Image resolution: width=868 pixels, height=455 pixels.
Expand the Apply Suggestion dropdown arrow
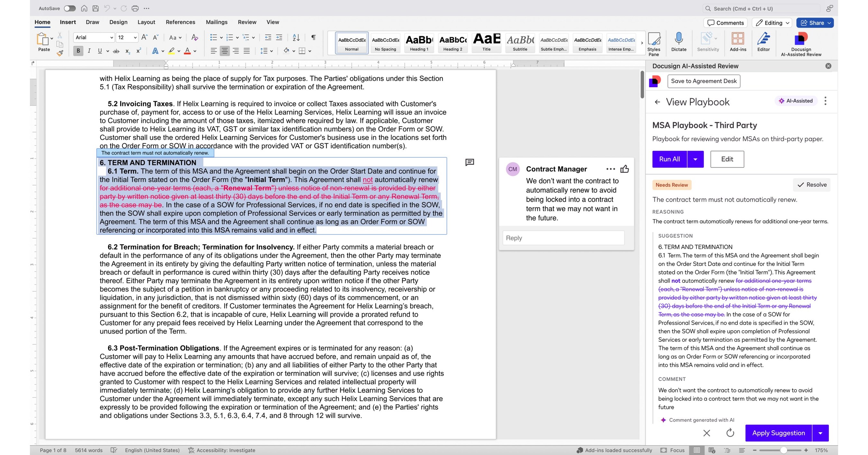pos(820,433)
